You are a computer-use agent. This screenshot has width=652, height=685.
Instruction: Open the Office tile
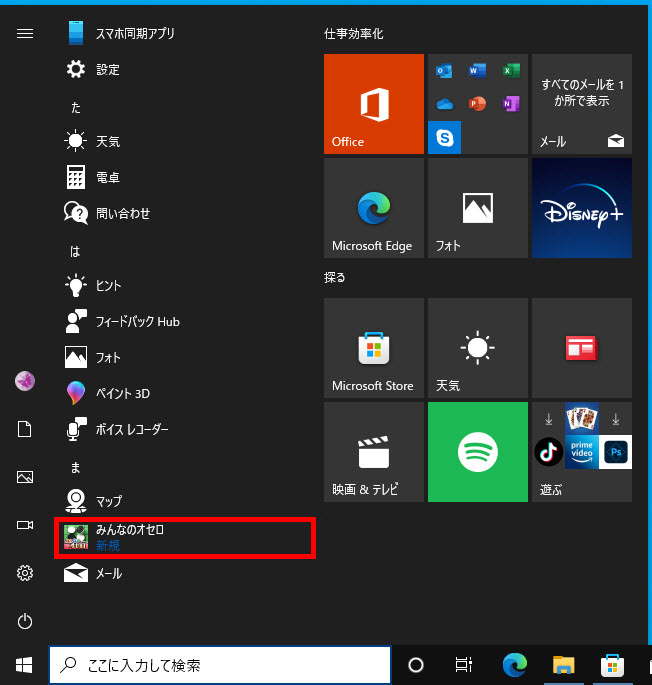pos(374,104)
